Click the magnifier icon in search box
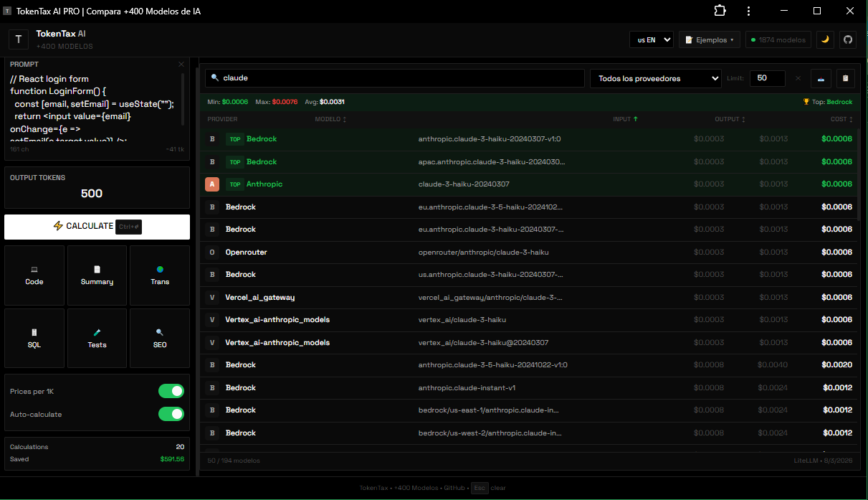 [x=214, y=77]
